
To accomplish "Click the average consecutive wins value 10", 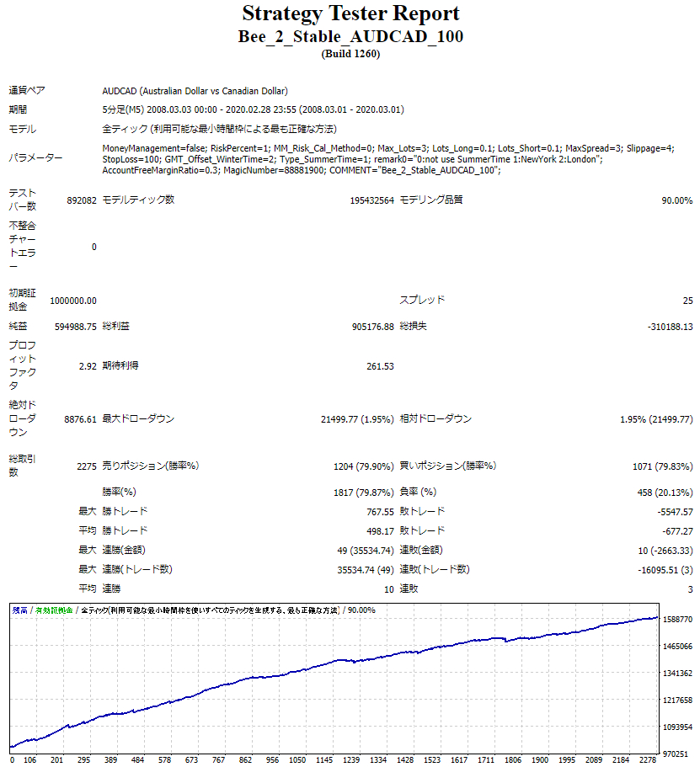I will (x=388, y=589).
